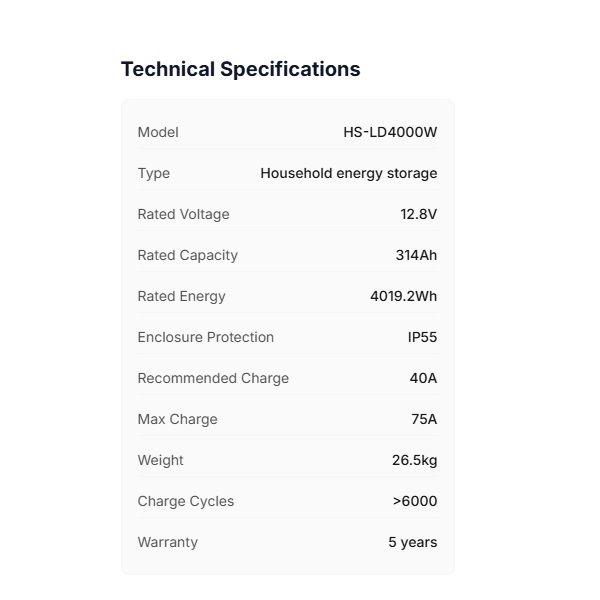Click the Max Charge label
This screenshot has width=600, height=600.
(x=177, y=419)
